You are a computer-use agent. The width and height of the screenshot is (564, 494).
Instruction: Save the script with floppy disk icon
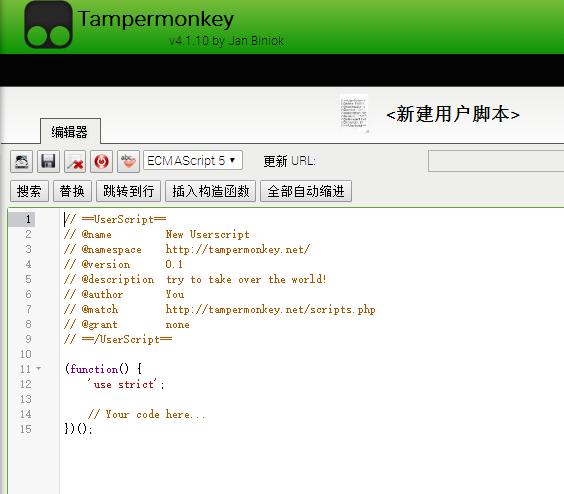pyautogui.click(x=48, y=161)
